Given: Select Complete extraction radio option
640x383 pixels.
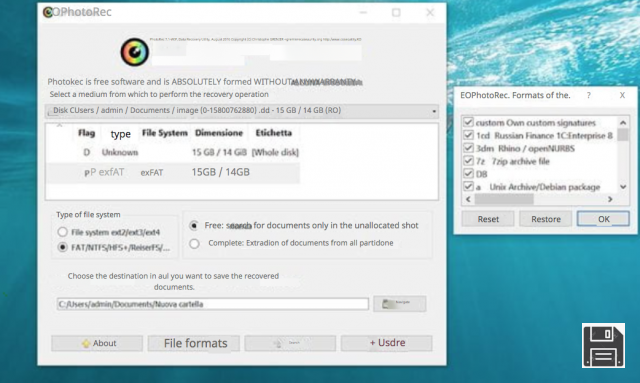Looking at the screenshot, I should click(x=194, y=243).
